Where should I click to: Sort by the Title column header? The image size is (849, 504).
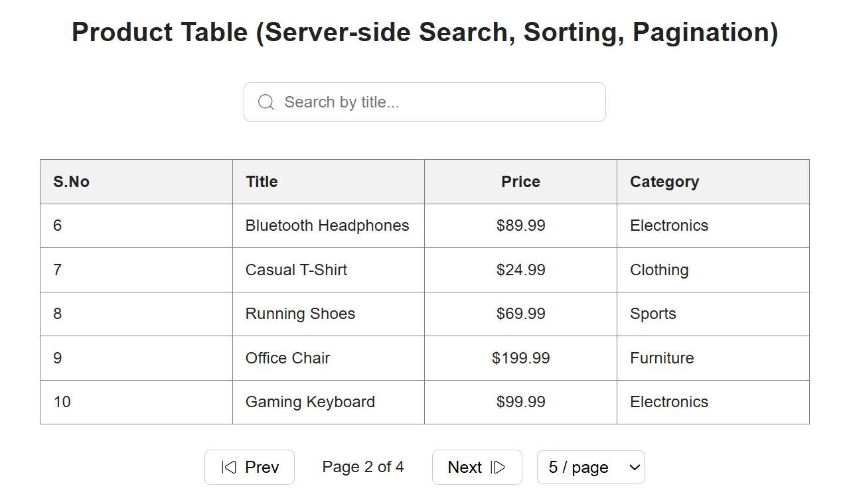coord(262,182)
